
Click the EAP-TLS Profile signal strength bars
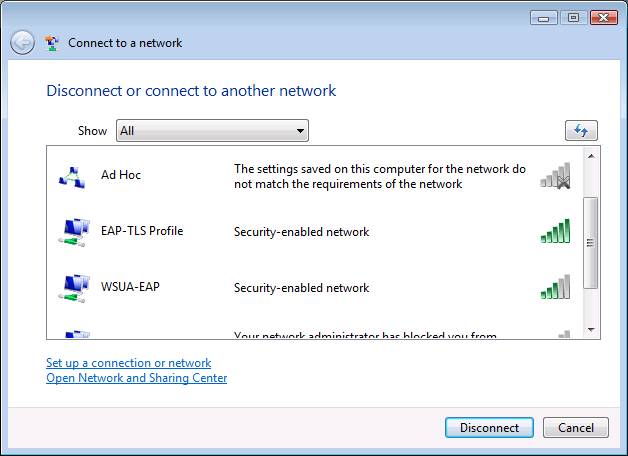(x=555, y=231)
